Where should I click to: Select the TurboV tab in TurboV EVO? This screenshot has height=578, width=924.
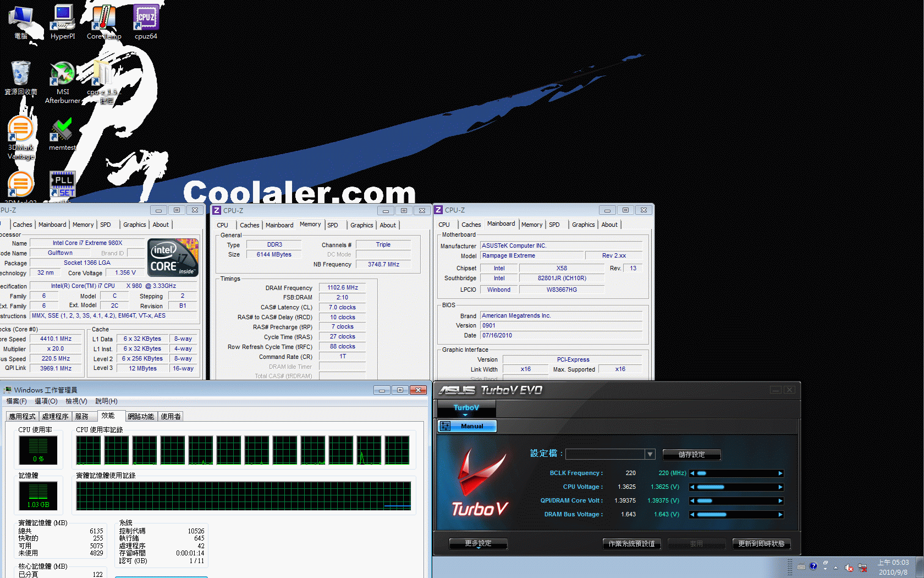pos(466,408)
